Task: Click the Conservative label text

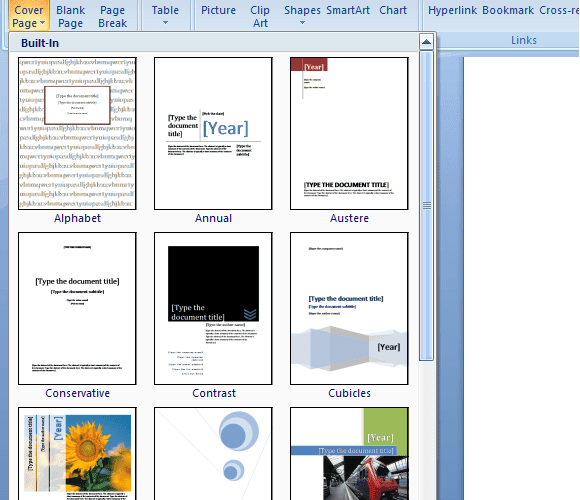Action: coord(77,393)
